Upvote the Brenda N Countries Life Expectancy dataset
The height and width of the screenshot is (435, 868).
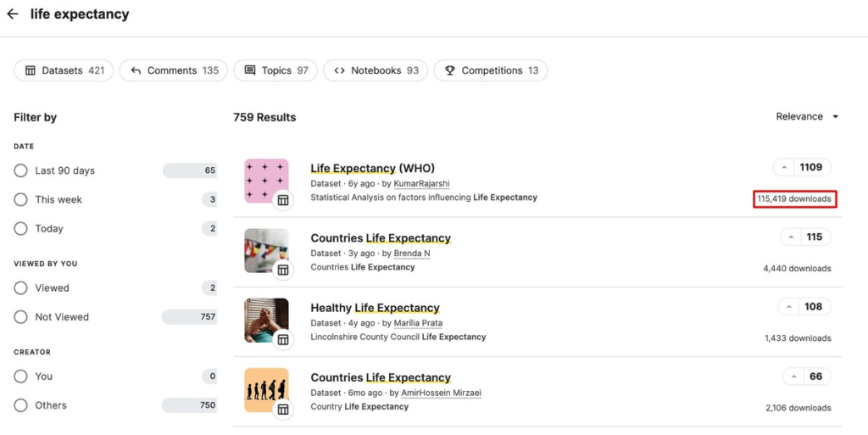click(791, 237)
